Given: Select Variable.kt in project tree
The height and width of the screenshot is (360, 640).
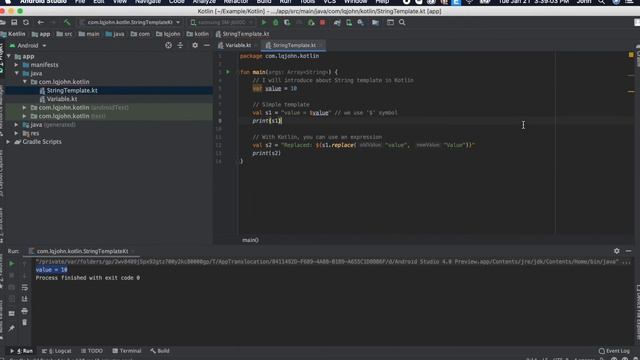Looking at the screenshot, I should [62, 99].
